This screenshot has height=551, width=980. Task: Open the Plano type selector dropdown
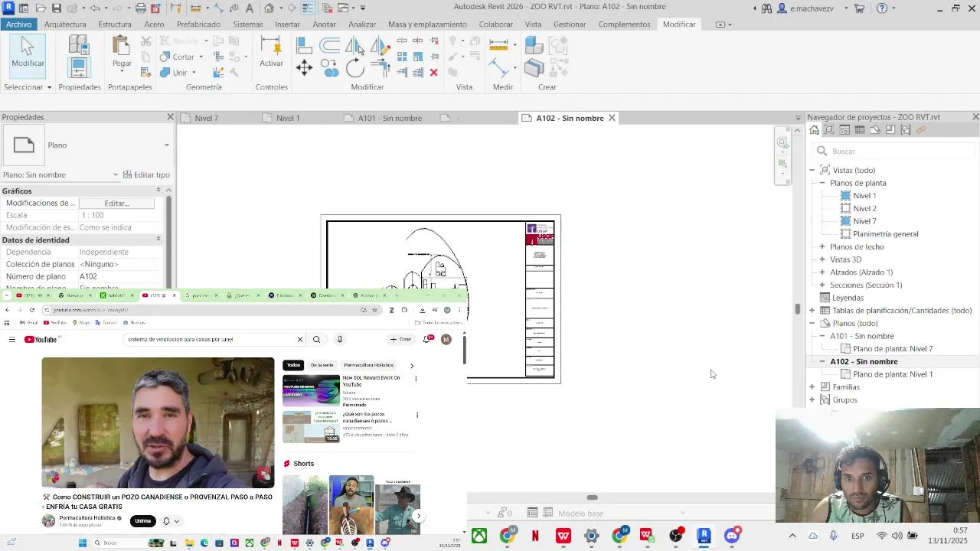166,145
